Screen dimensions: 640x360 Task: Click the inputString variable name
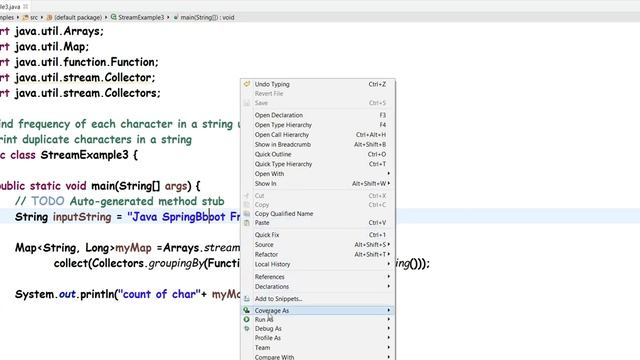(x=82, y=217)
